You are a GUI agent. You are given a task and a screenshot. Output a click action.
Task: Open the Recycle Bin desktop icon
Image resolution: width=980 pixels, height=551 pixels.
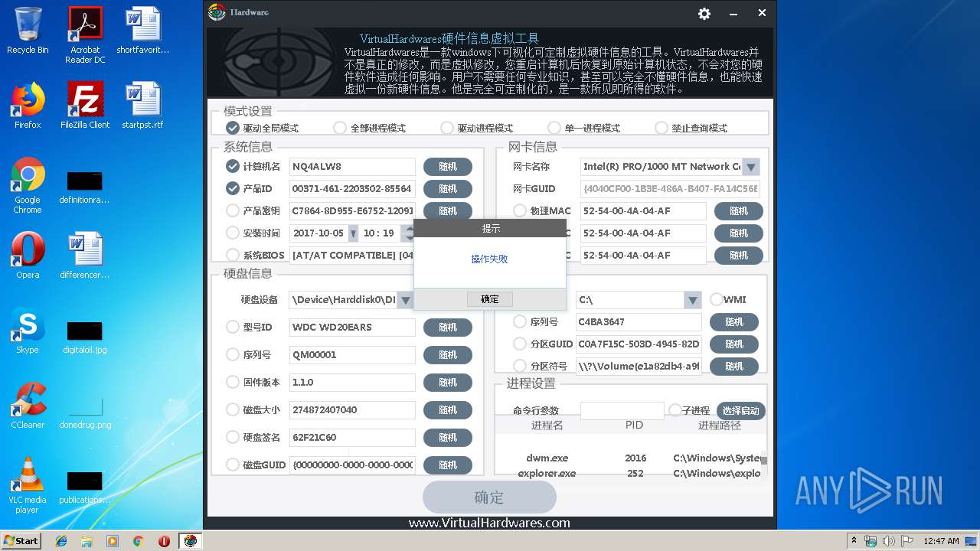[x=28, y=30]
